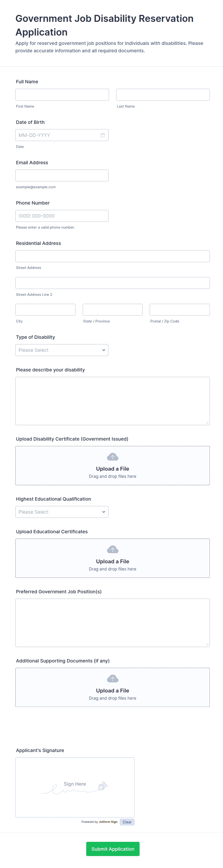The image size is (223, 868).
Task: Click the describe your disability text area
Action: [x=112, y=401]
